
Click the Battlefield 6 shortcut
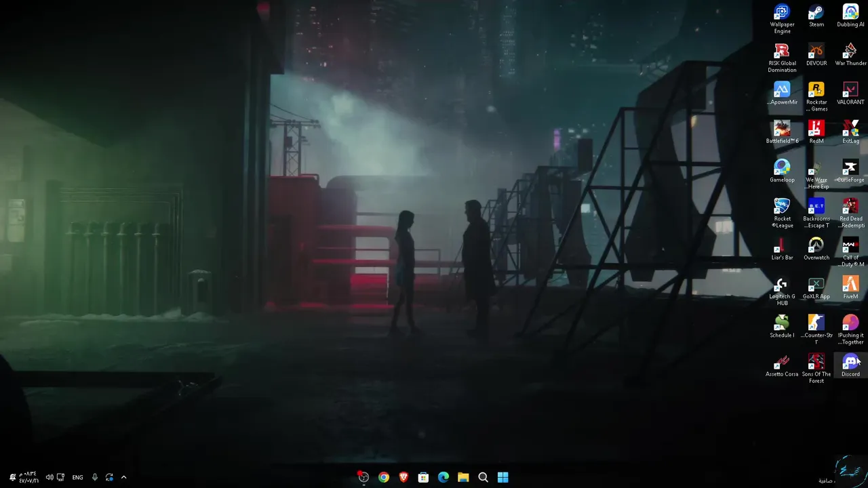(782, 132)
